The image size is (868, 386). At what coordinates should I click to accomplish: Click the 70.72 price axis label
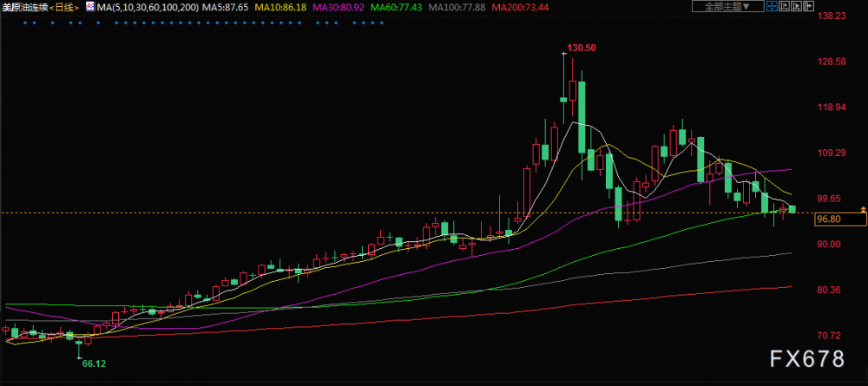[830, 336]
